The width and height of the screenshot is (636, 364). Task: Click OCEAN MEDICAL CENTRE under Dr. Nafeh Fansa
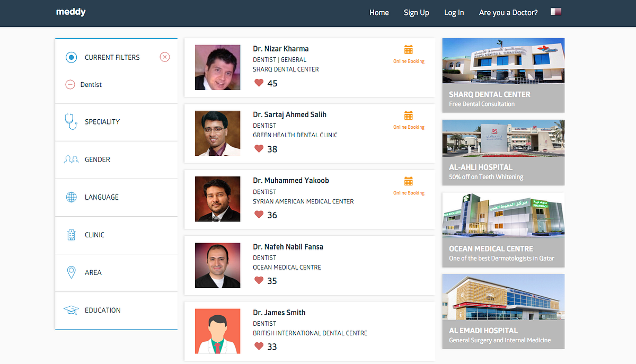[287, 267]
